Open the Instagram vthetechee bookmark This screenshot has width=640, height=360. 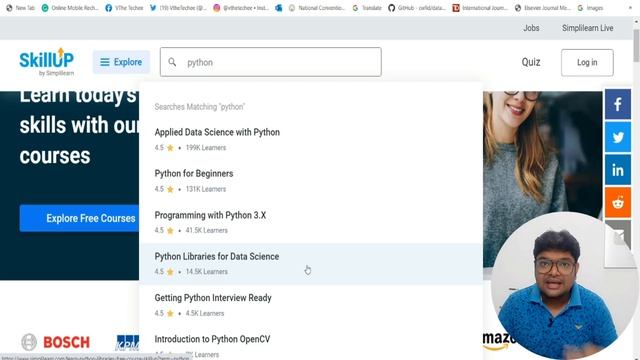click(241, 8)
